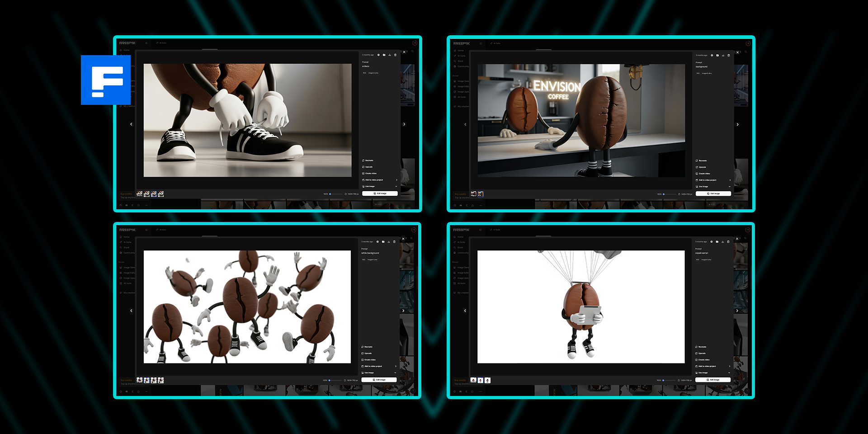Go to next image from Envision Coffee preview

point(737,124)
